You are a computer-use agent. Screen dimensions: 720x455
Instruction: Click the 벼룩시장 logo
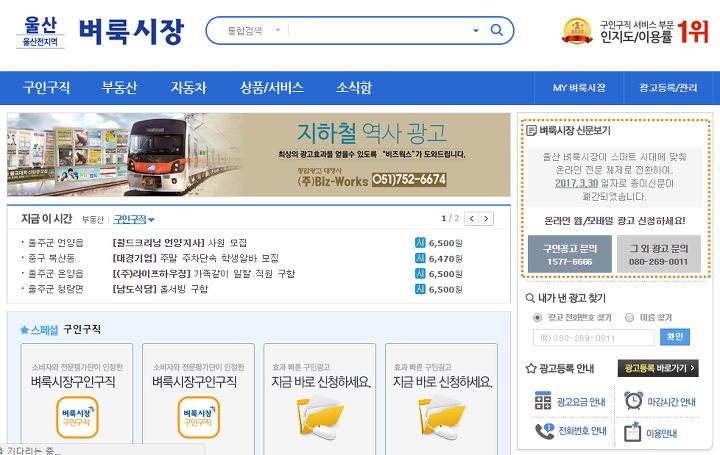[x=131, y=32]
